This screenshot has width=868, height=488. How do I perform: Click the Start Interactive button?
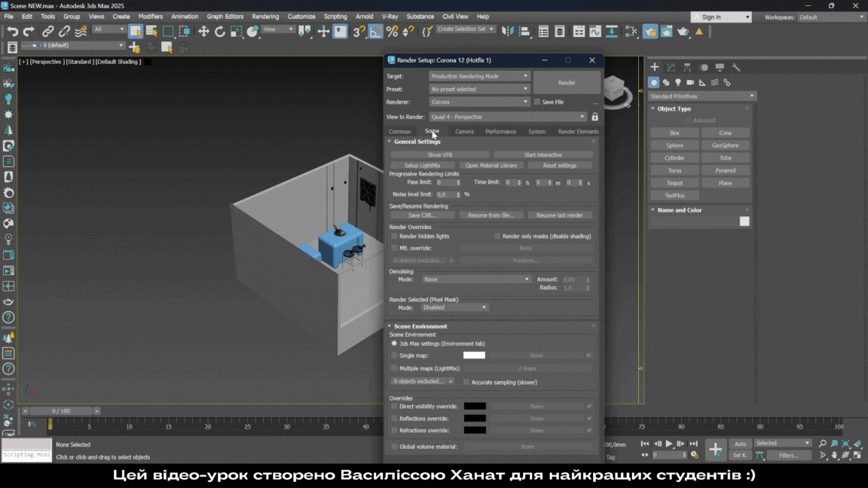(543, 155)
